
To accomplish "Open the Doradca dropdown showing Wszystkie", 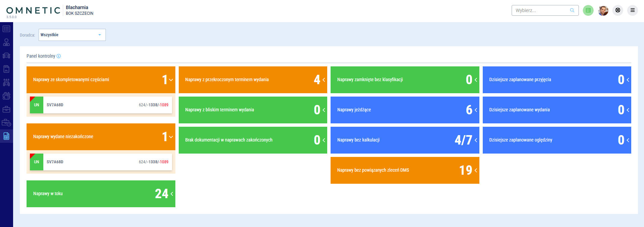I will point(72,35).
